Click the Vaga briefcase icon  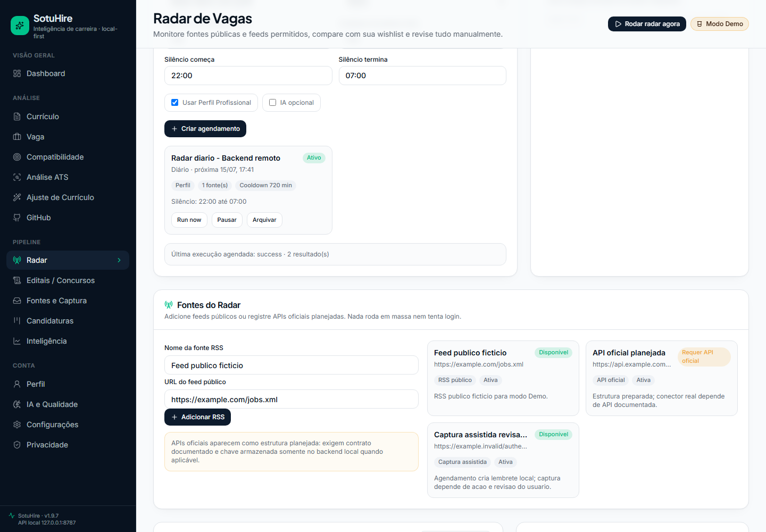[17, 137]
